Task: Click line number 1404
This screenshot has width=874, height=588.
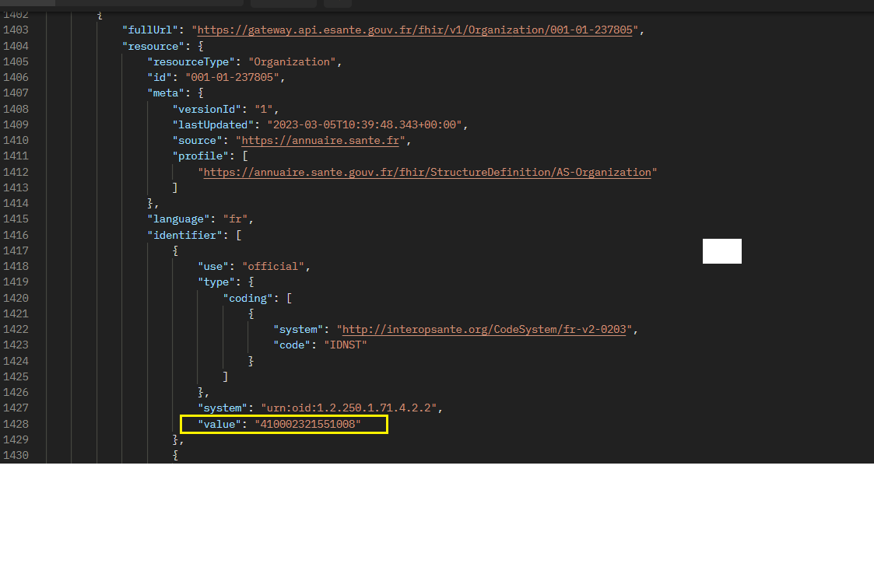Action: tap(16, 46)
